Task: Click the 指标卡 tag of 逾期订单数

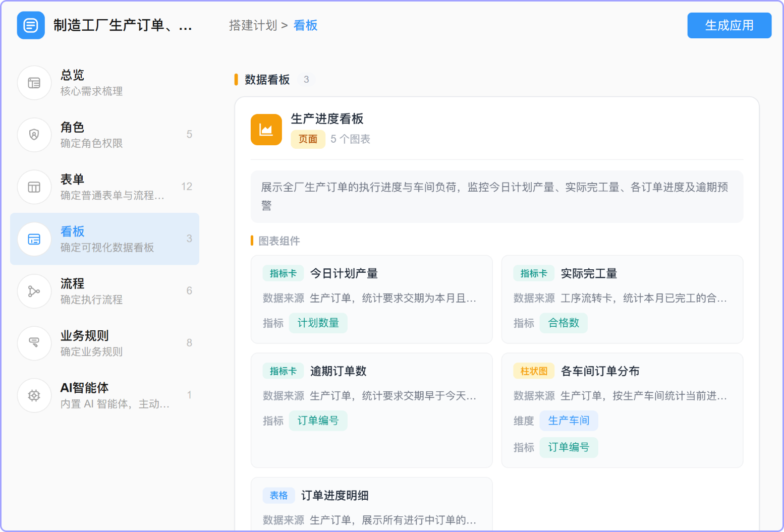Action: (x=283, y=371)
